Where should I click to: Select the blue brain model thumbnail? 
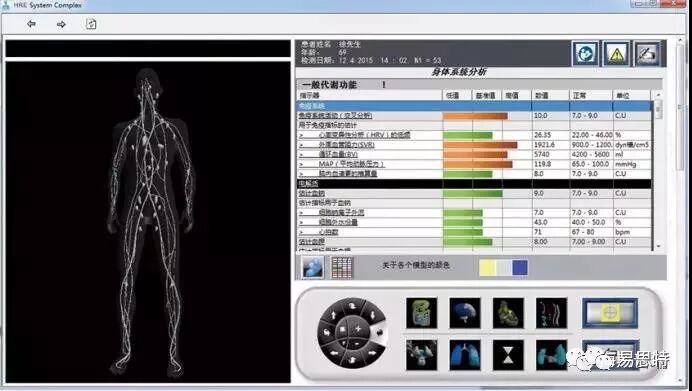(465, 313)
